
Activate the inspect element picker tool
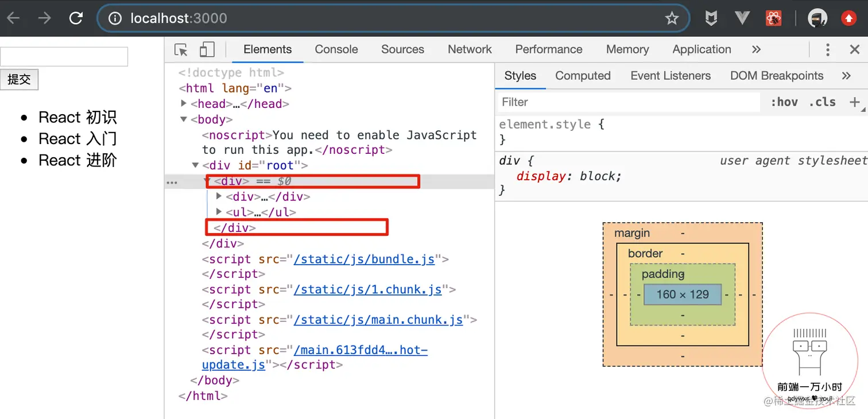(181, 50)
